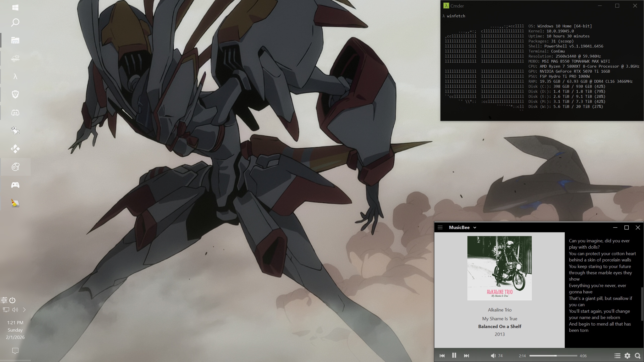Launch Brave browser from the taskbar
Viewport: 644px width, 362px height.
pos(15,95)
